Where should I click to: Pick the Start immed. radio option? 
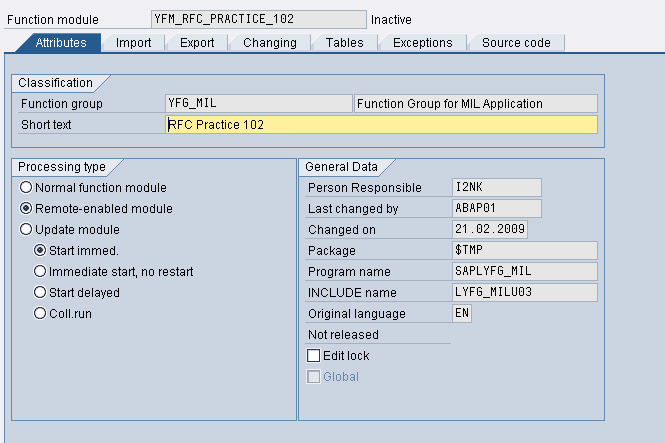point(40,250)
